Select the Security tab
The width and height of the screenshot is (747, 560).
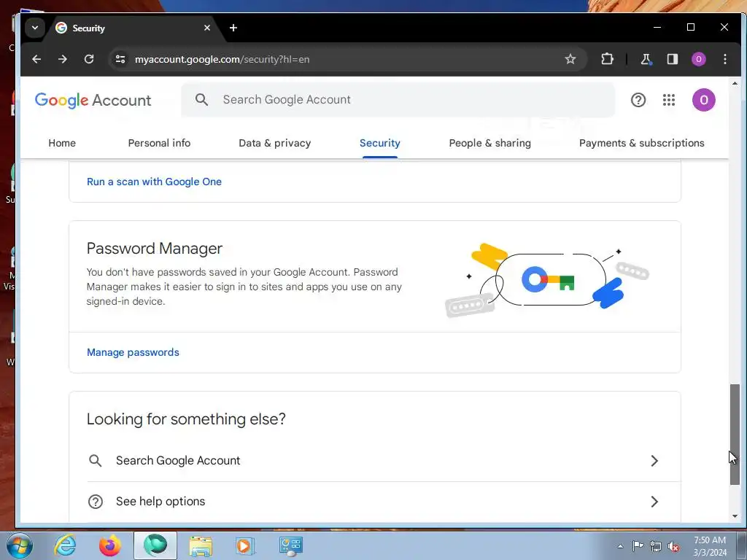point(379,143)
